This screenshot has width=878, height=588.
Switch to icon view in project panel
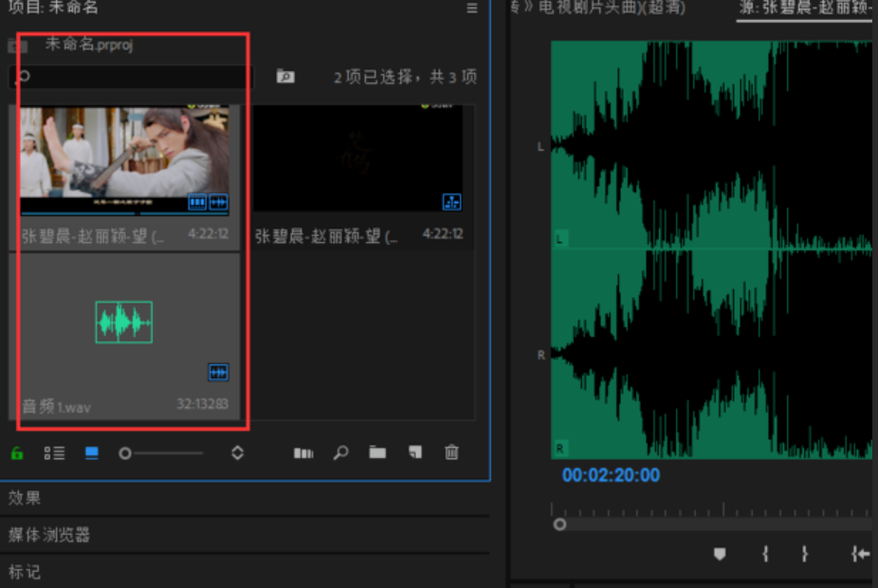(92, 453)
